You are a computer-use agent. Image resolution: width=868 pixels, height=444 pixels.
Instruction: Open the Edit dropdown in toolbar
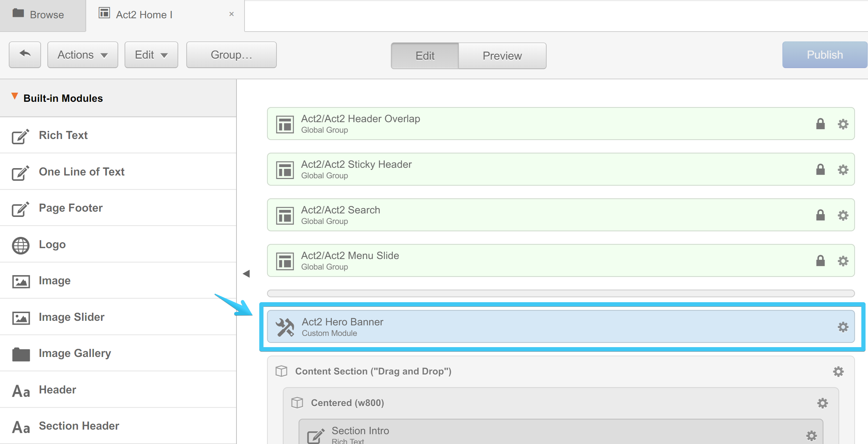(151, 55)
